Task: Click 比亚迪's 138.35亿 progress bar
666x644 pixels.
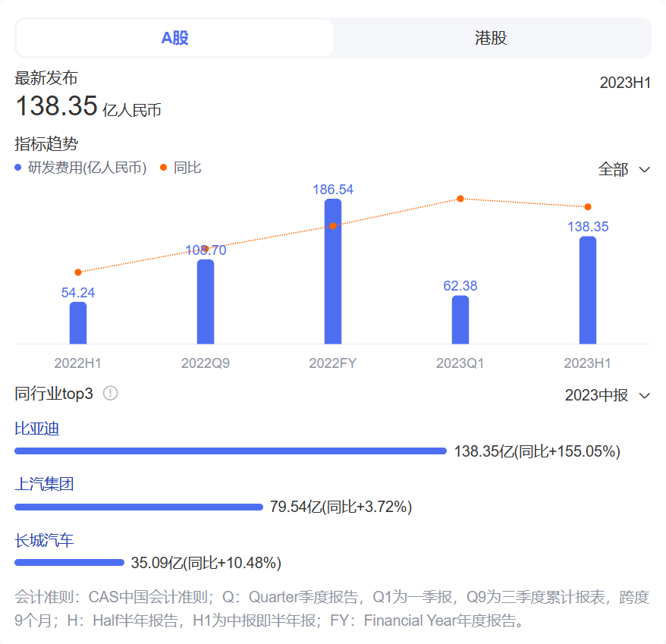Action: 231,451
